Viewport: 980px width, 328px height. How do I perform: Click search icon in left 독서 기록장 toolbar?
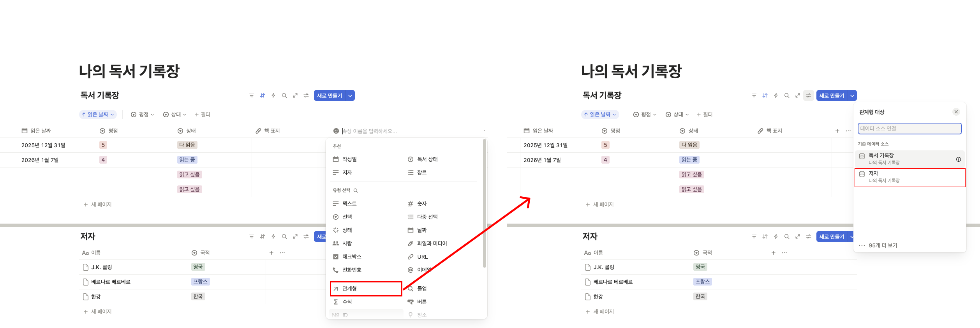pos(284,95)
